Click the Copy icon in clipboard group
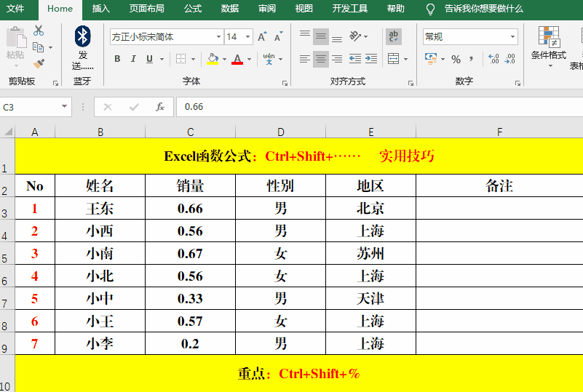The image size is (583, 392). [39, 47]
